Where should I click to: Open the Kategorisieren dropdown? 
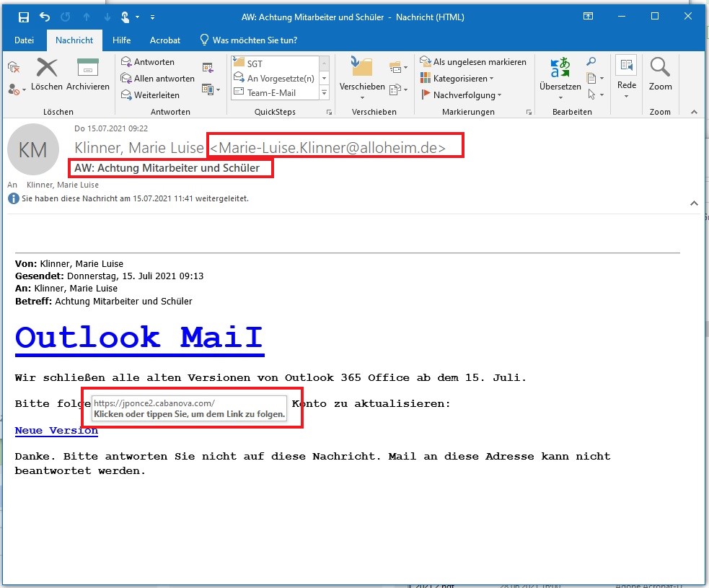pos(457,78)
